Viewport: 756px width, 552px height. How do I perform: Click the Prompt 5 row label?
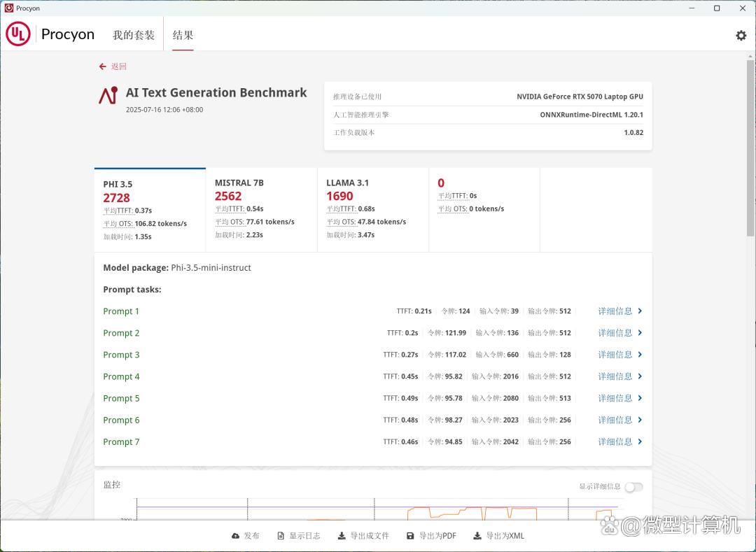click(121, 398)
